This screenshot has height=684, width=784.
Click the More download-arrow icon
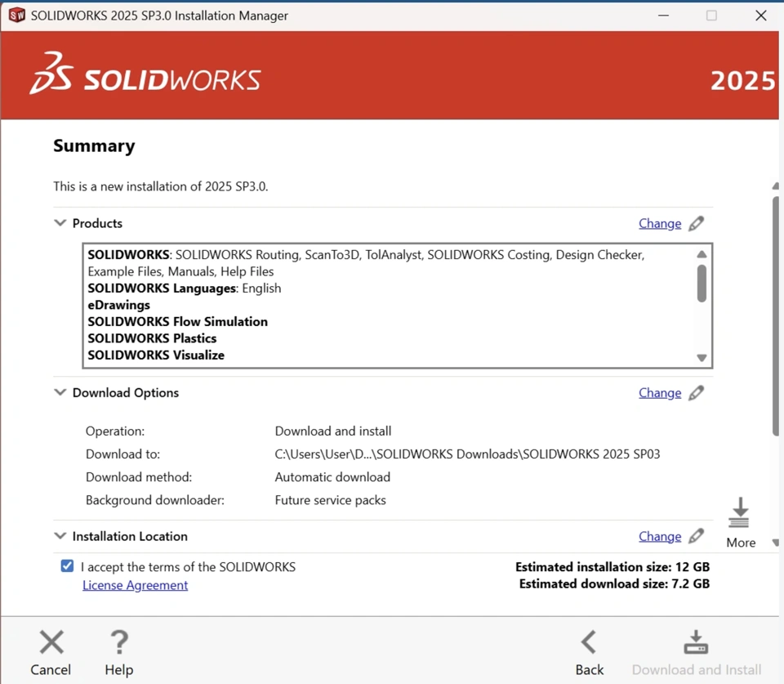(x=739, y=513)
